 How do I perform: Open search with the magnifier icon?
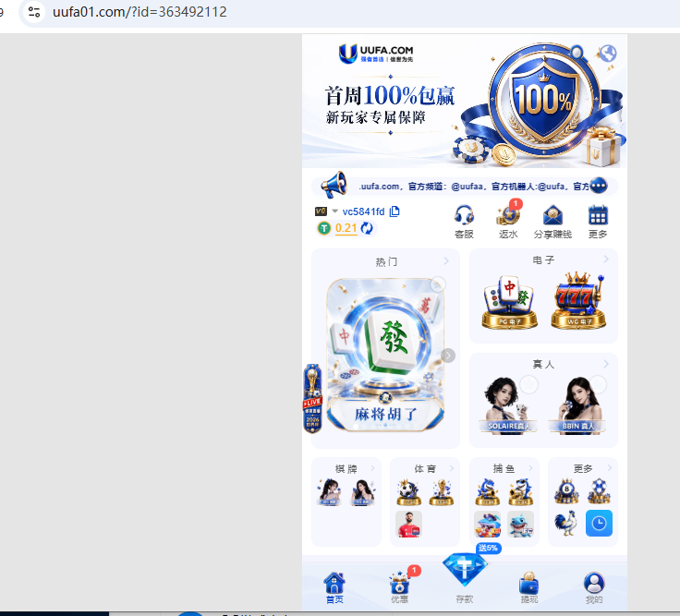point(577,53)
